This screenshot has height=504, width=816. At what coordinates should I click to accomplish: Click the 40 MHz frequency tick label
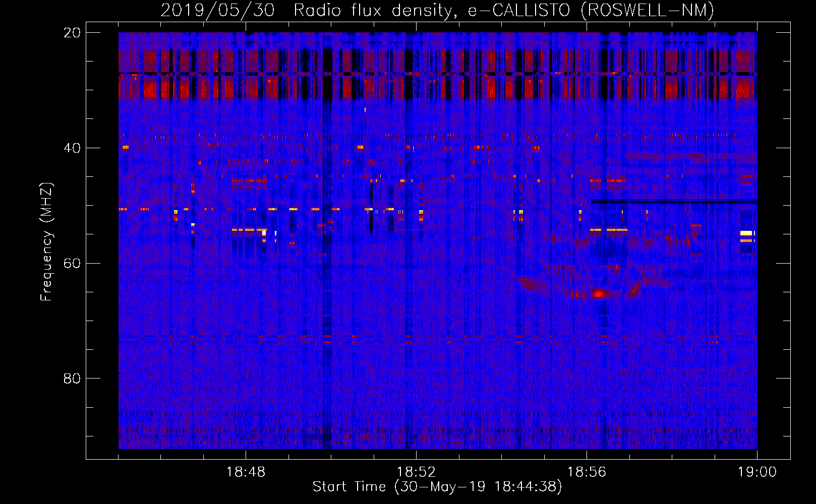tap(72, 148)
